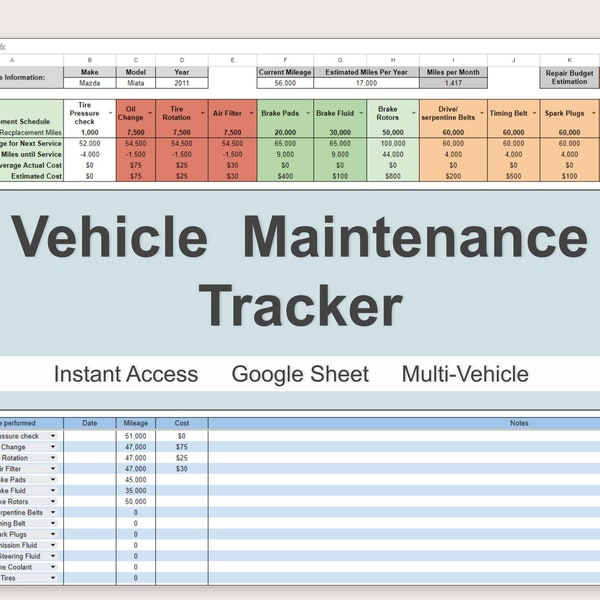This screenshot has width=600, height=600.
Task: Open the Spark Plugs column dropdown
Action: pyautogui.click(x=593, y=113)
